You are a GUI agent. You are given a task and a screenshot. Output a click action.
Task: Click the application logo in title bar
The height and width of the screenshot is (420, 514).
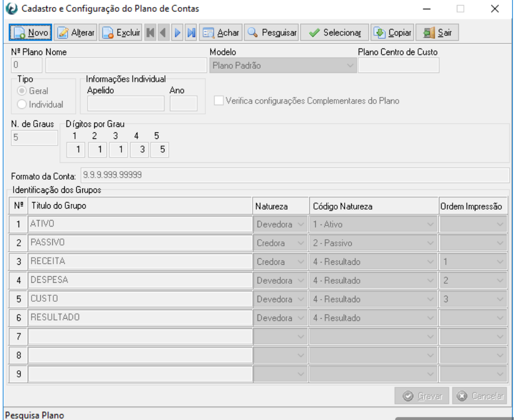[x=12, y=9]
